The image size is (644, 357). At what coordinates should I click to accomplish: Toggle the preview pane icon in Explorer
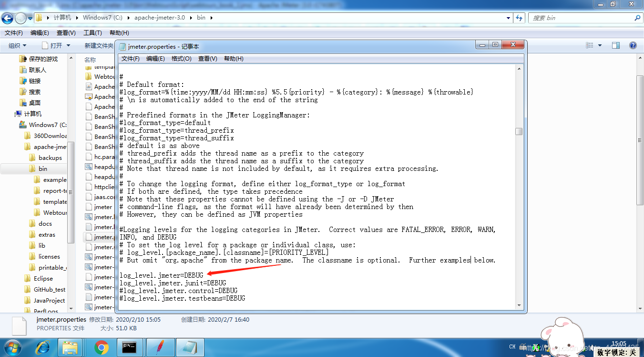point(616,45)
